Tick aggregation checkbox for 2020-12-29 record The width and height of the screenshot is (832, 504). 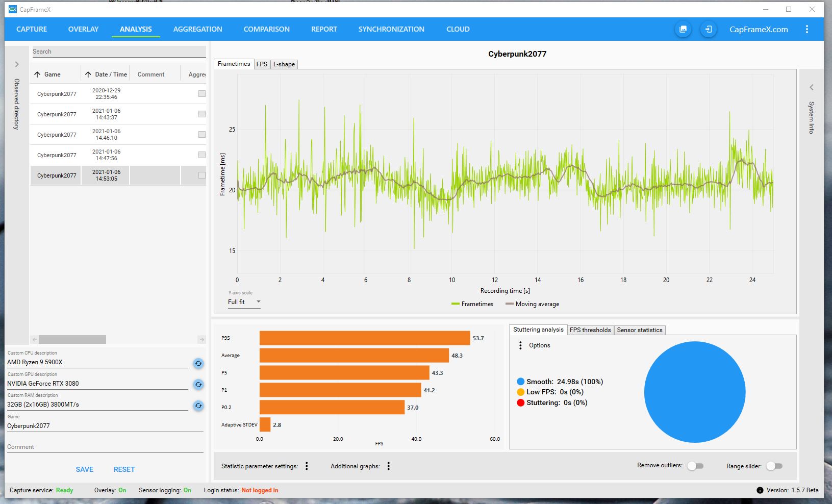pyautogui.click(x=202, y=93)
